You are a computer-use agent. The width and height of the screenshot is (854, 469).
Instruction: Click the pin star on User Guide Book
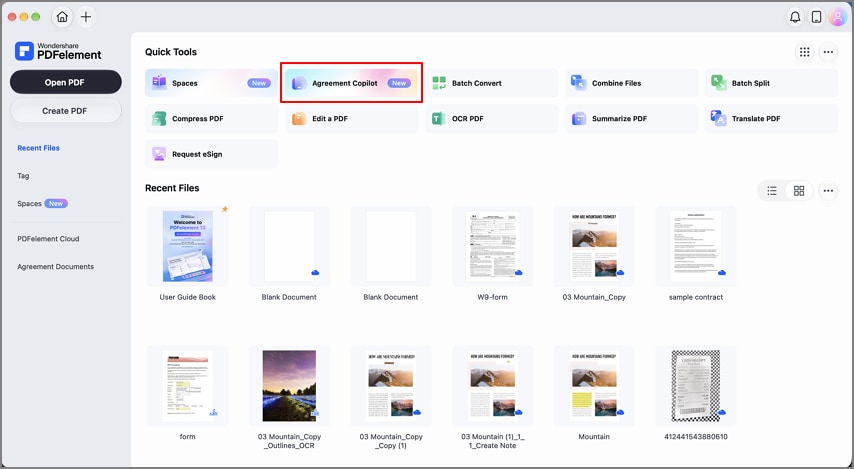(224, 210)
